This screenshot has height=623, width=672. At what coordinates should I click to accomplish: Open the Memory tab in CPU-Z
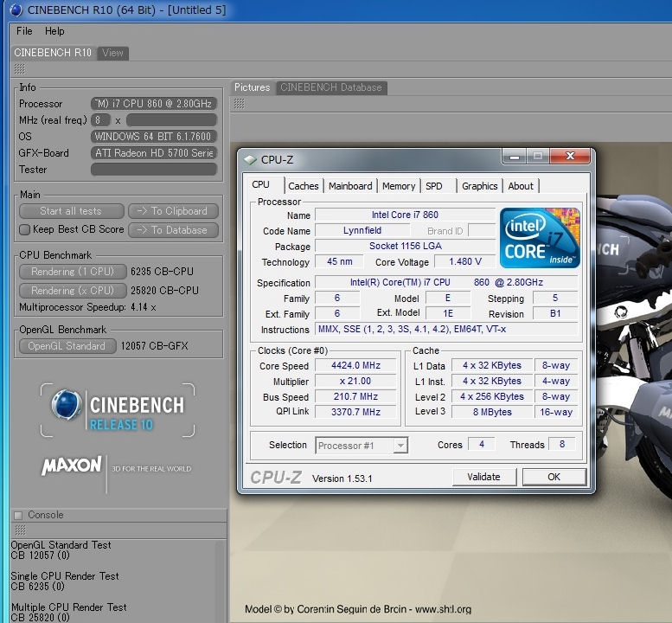(399, 186)
